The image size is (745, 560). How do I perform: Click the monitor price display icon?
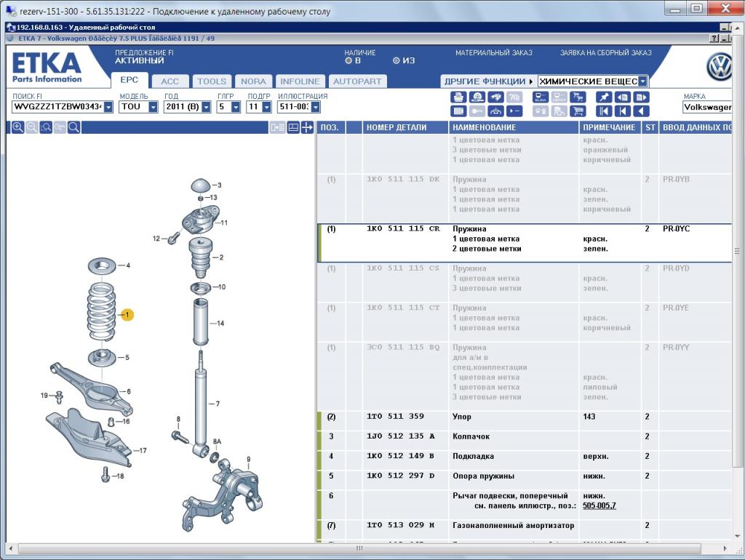coord(541,97)
